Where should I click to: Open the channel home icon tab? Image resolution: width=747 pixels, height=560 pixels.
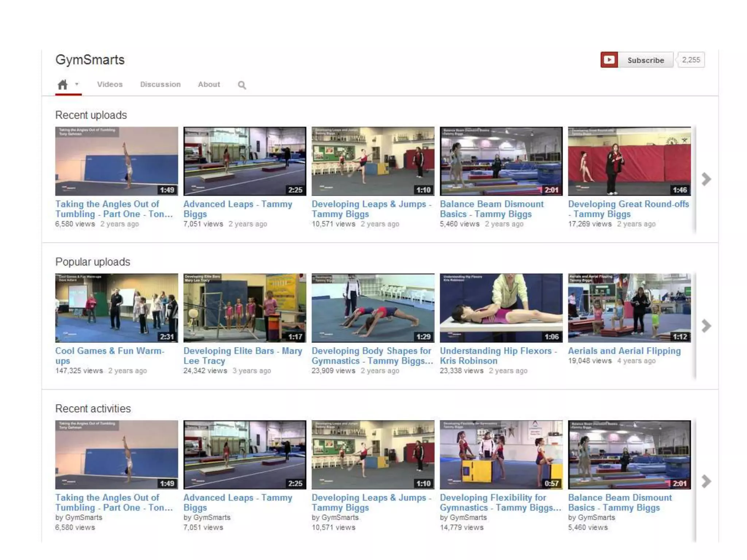(x=63, y=85)
